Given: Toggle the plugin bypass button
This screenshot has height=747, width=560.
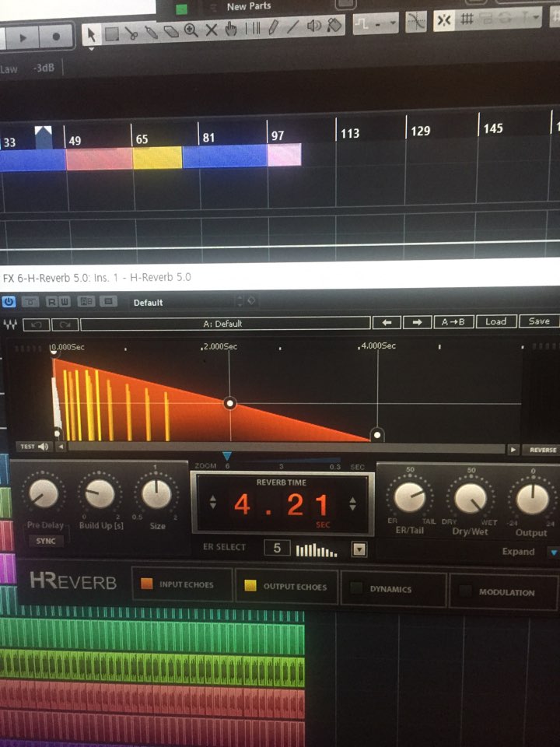Looking at the screenshot, I should coord(30,302).
